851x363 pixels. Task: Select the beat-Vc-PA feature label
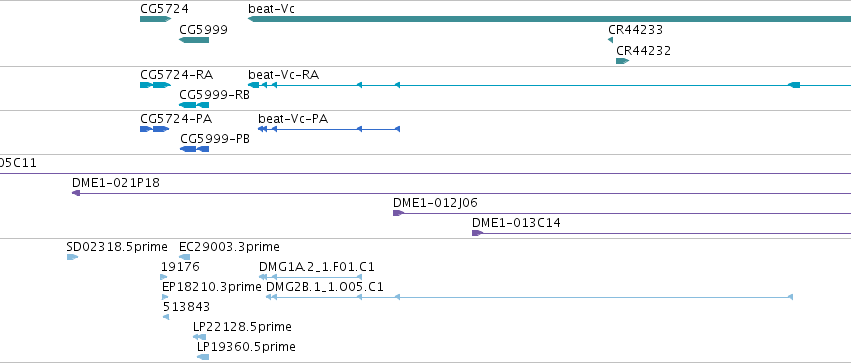coord(293,118)
